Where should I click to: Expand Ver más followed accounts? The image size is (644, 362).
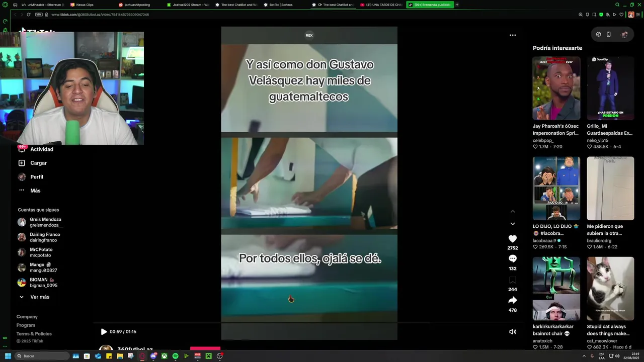pyautogui.click(x=39, y=297)
